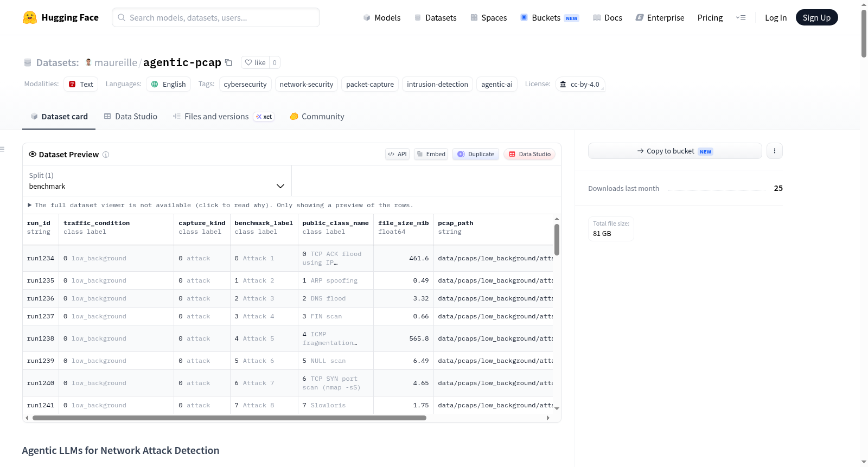The image size is (868, 467).
Task: Click the ARP spoofing cell
Action: (336, 281)
